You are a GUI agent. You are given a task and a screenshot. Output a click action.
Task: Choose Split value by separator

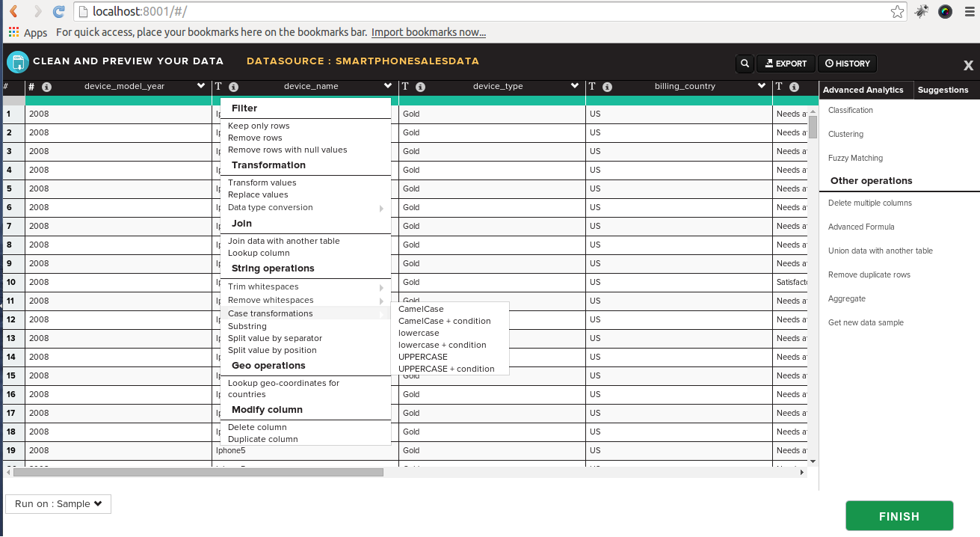click(275, 338)
